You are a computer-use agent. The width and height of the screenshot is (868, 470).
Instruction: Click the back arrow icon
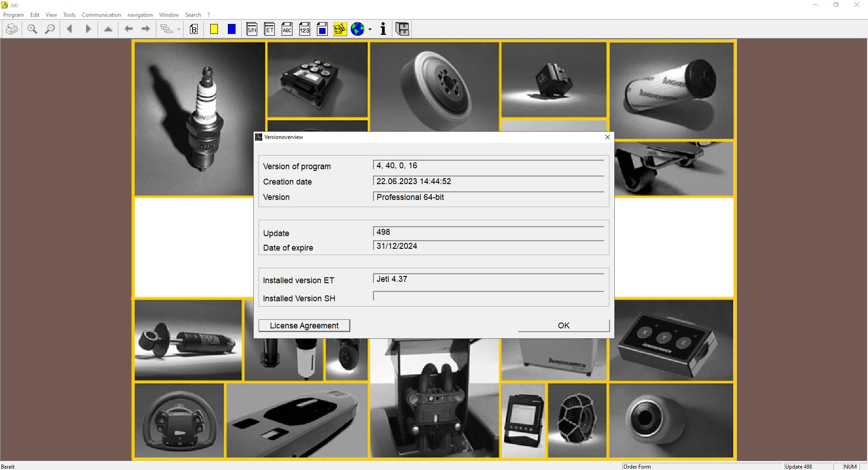pyautogui.click(x=128, y=29)
